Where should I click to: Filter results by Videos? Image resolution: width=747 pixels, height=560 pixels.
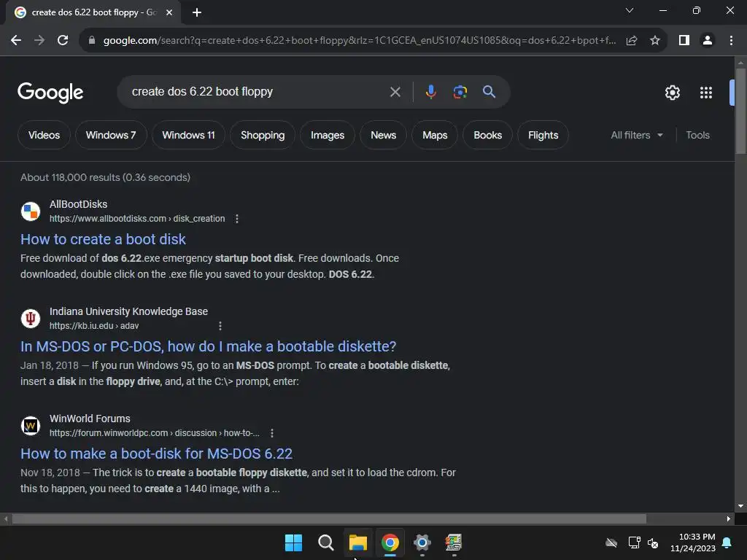click(x=44, y=135)
